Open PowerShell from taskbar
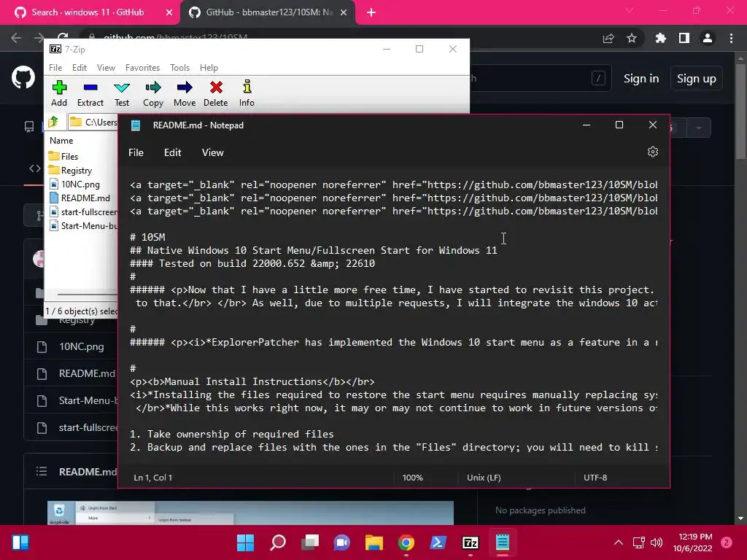The width and height of the screenshot is (747, 560). (x=438, y=542)
